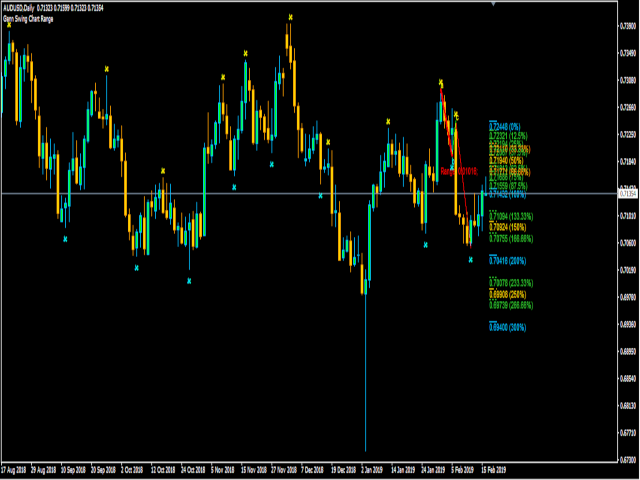This screenshot has width=640, height=480.
Task: Click the red Range 0.01016 label
Action: point(459,172)
